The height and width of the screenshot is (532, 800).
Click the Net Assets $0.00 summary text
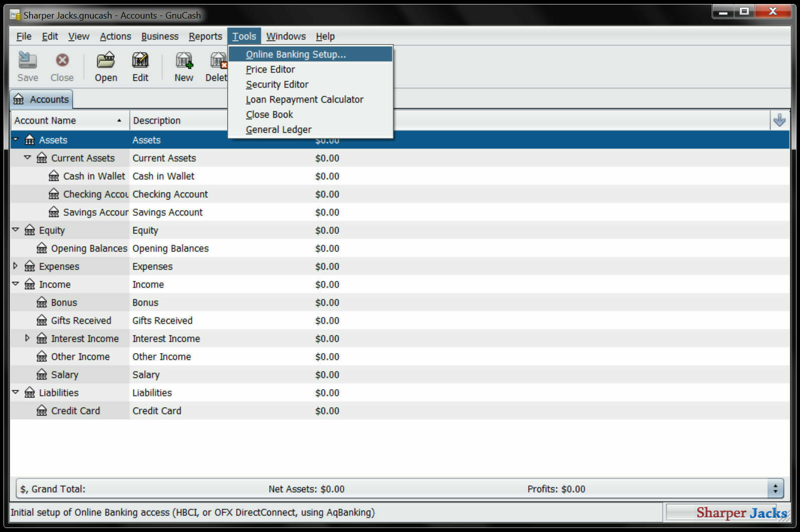(x=306, y=489)
